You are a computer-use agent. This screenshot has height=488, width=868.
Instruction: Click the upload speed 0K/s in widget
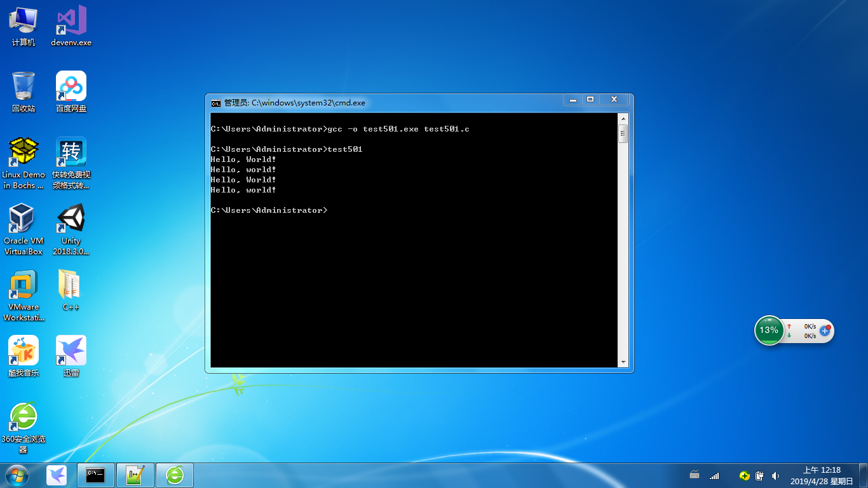[810, 326]
